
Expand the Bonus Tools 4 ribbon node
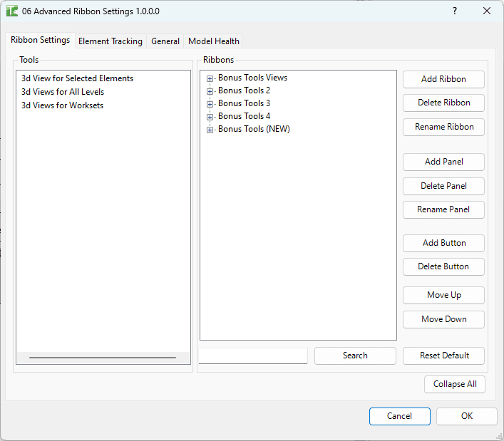pyautogui.click(x=210, y=117)
